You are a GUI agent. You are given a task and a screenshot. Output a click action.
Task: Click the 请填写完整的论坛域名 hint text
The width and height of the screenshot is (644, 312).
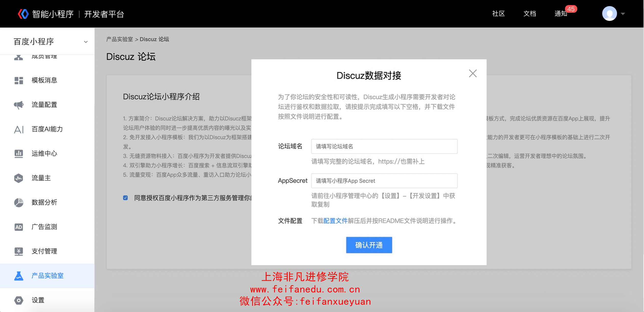[368, 162]
